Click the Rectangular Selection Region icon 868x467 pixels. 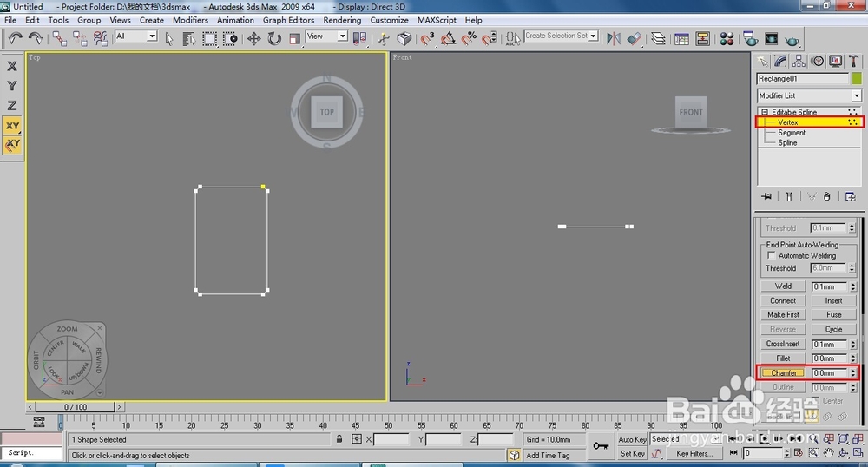point(209,38)
